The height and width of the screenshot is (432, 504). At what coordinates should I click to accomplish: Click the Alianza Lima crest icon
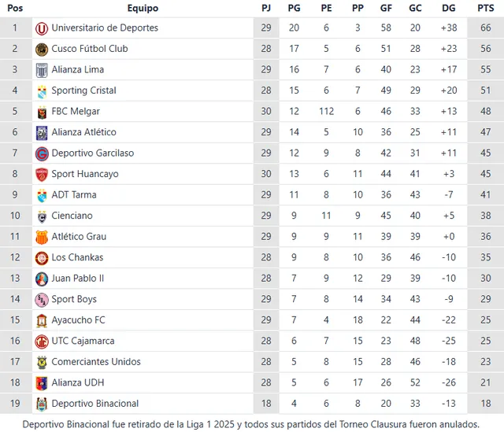[x=42, y=70]
